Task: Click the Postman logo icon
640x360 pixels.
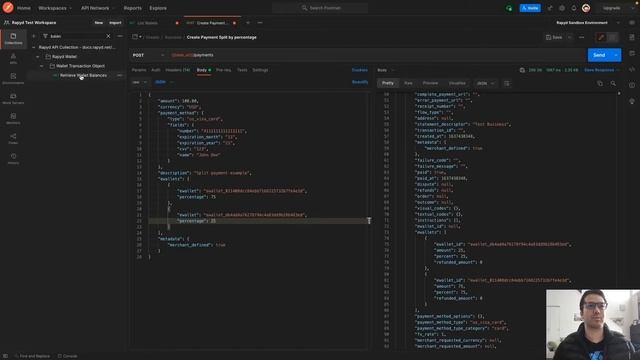Action: 8,7
